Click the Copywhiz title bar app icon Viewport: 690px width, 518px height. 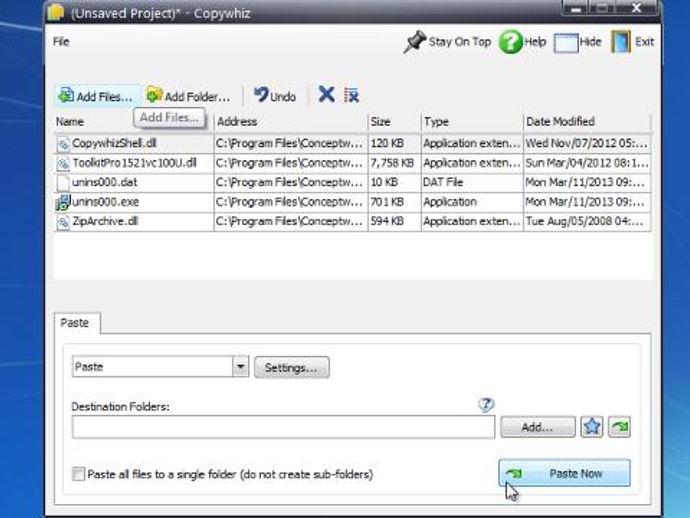[x=56, y=12]
